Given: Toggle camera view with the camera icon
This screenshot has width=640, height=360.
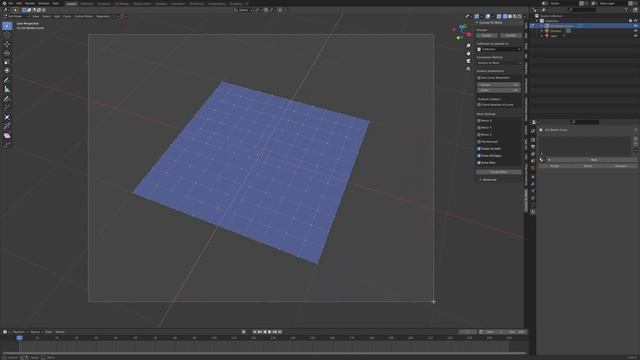Looking at the screenshot, I should (x=468, y=61).
